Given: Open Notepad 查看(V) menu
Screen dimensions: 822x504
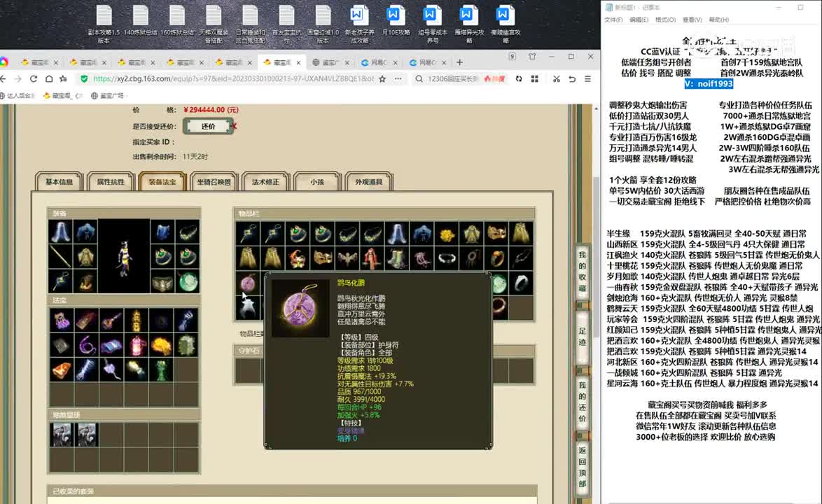Looking at the screenshot, I should pos(692,20).
